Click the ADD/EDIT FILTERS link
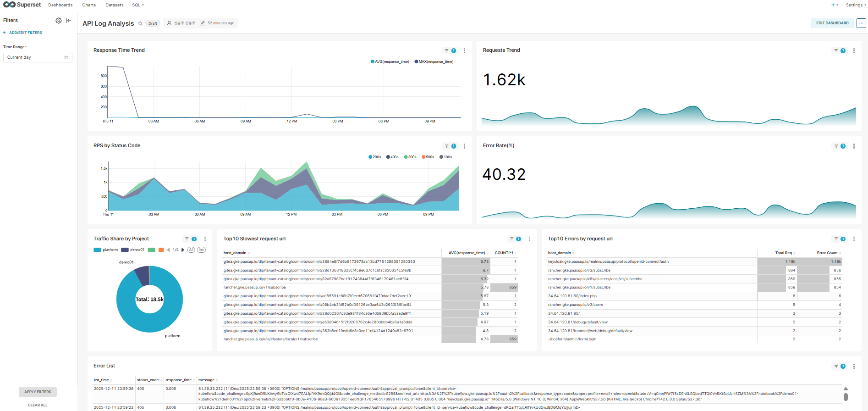 tap(25, 33)
